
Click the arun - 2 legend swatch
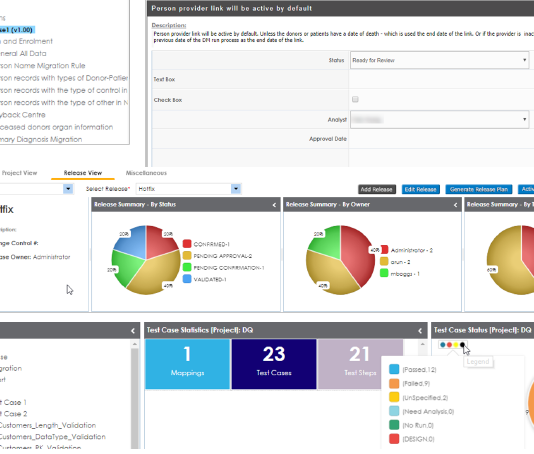point(384,262)
